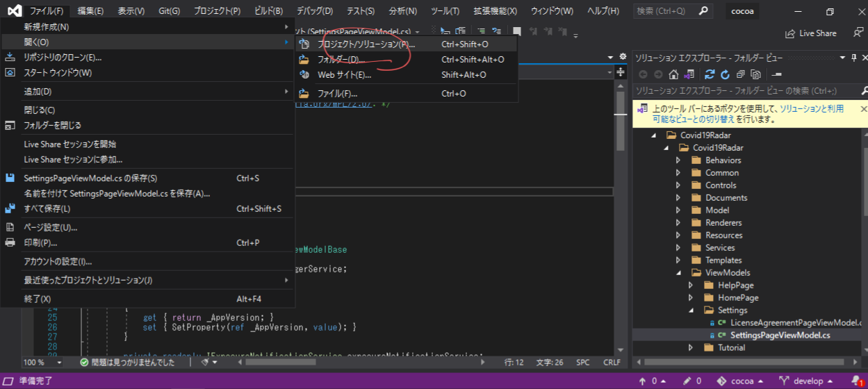Click Live Share セッションに参加...
Viewport: 868px width, 389px height.
[x=147, y=159]
